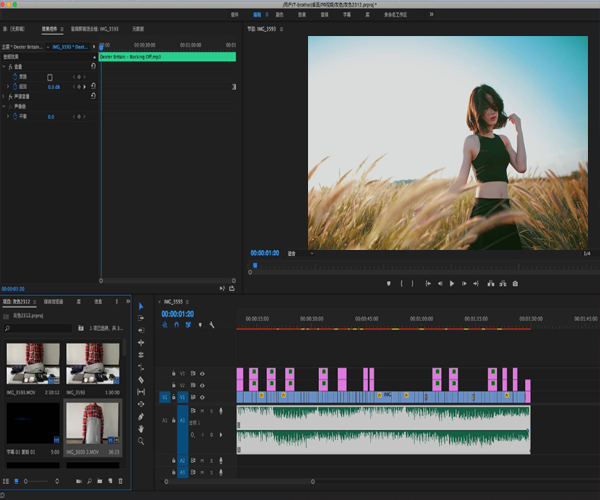Step forward one frame
The width and height of the screenshot is (600, 500).
(x=464, y=283)
